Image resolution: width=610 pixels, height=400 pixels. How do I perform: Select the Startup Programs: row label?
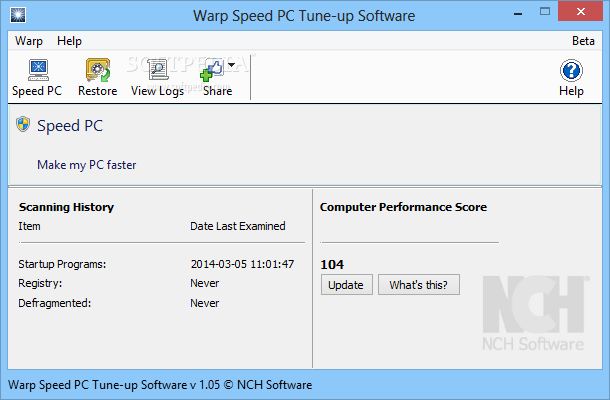click(x=62, y=264)
